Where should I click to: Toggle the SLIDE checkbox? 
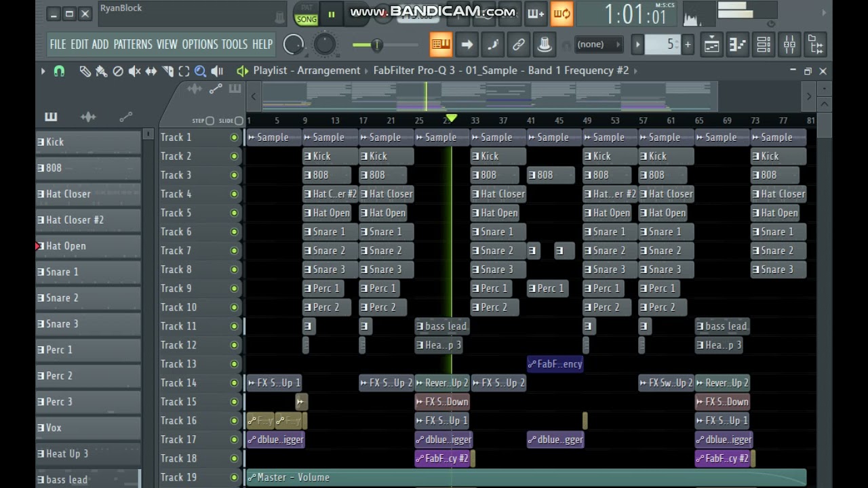[239, 121]
